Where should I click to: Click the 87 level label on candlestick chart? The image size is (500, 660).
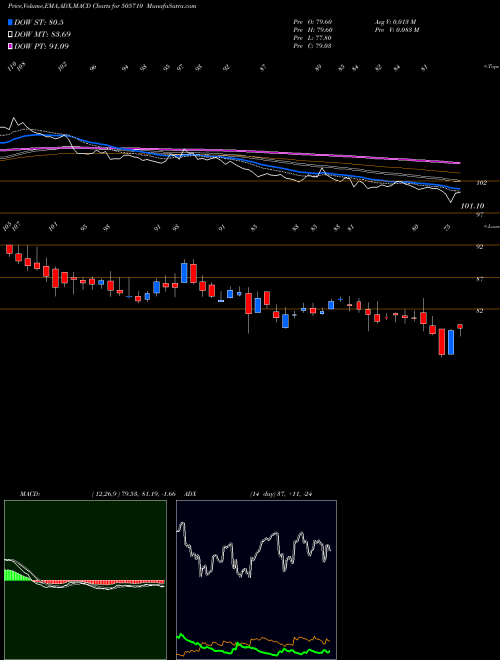(479, 279)
